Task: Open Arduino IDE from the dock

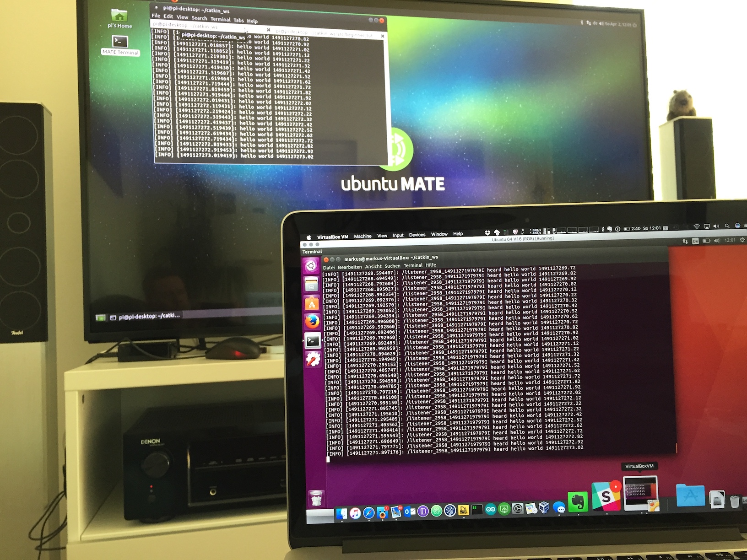Action: 490,509
